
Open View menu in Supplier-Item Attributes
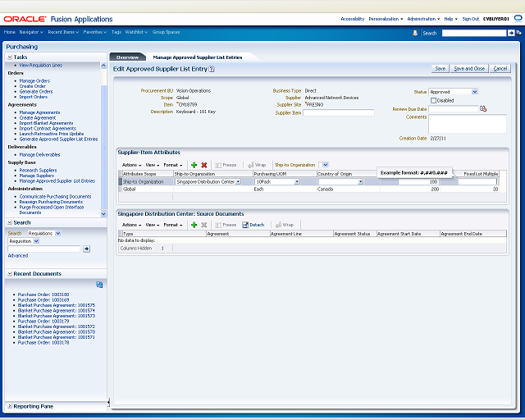point(152,165)
